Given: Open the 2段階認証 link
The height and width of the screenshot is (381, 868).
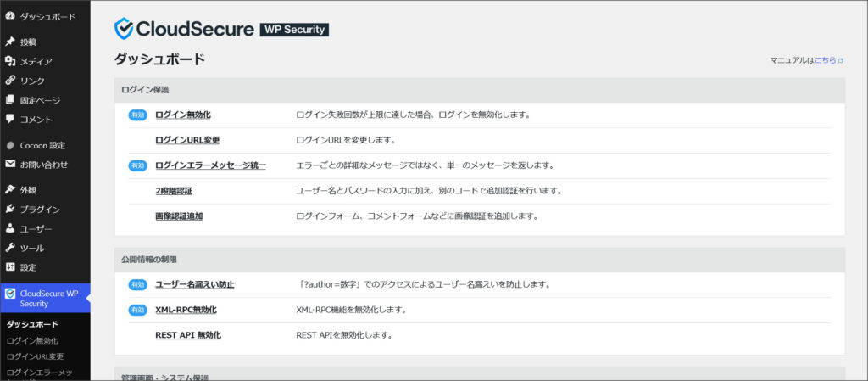Looking at the screenshot, I should click(x=174, y=191).
